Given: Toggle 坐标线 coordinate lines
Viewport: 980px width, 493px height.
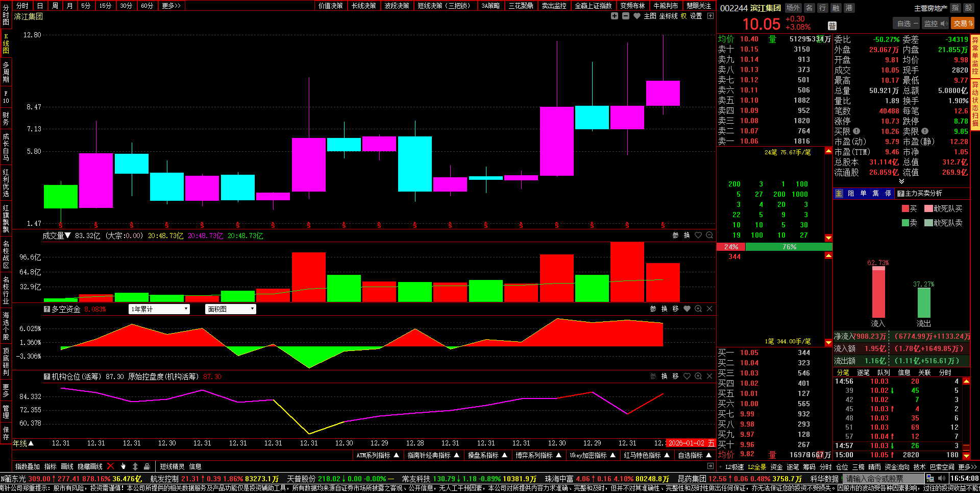Looking at the screenshot, I should 668,16.
